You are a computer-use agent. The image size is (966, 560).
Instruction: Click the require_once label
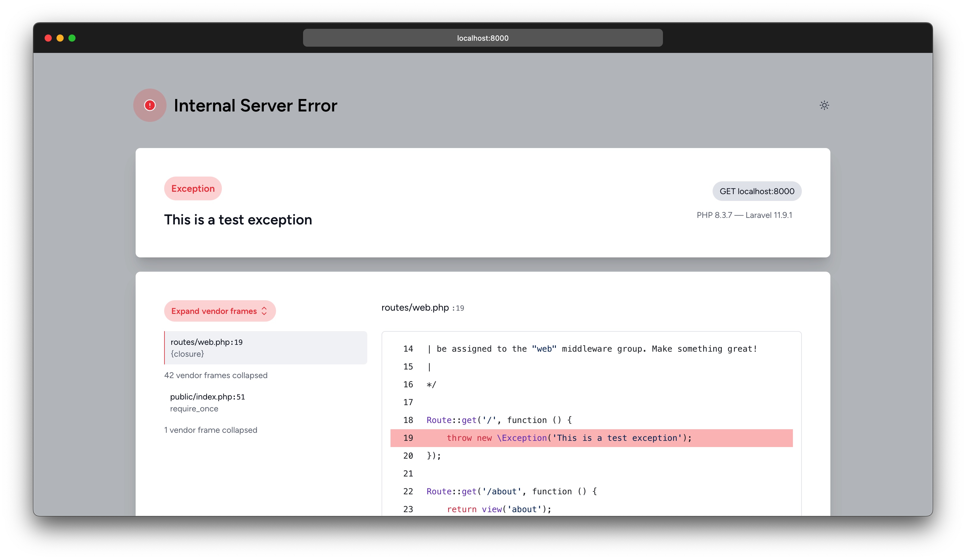pyautogui.click(x=194, y=409)
